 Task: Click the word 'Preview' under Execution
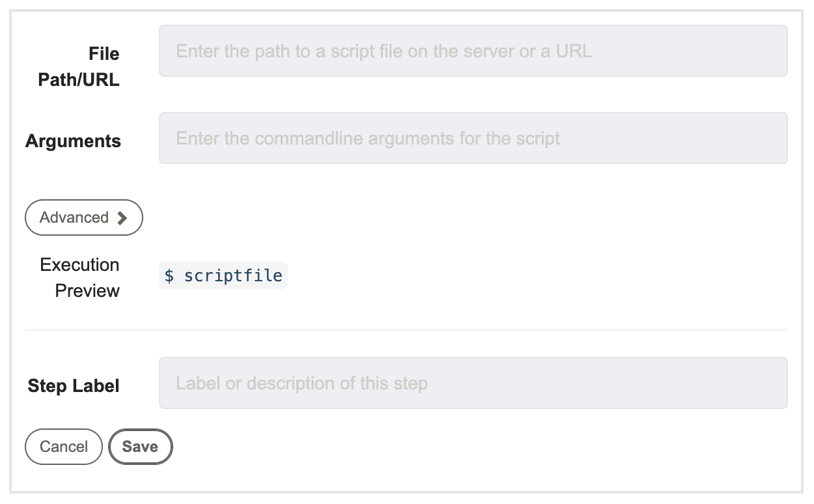[x=87, y=290]
